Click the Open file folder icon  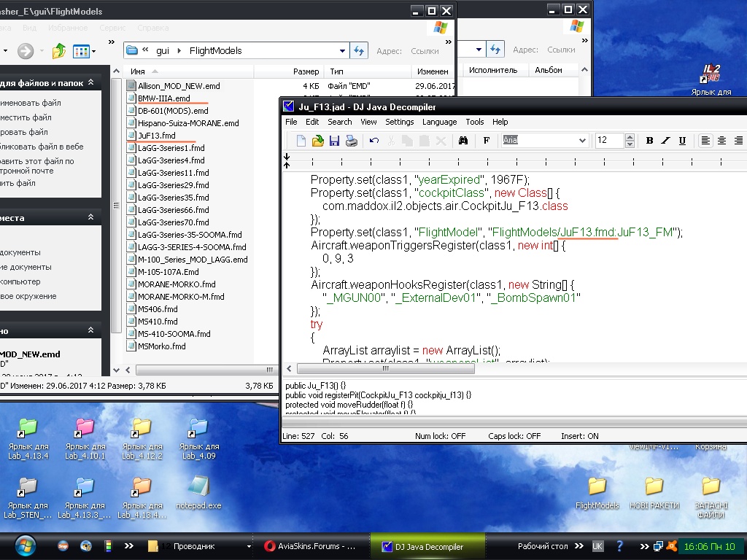(318, 141)
